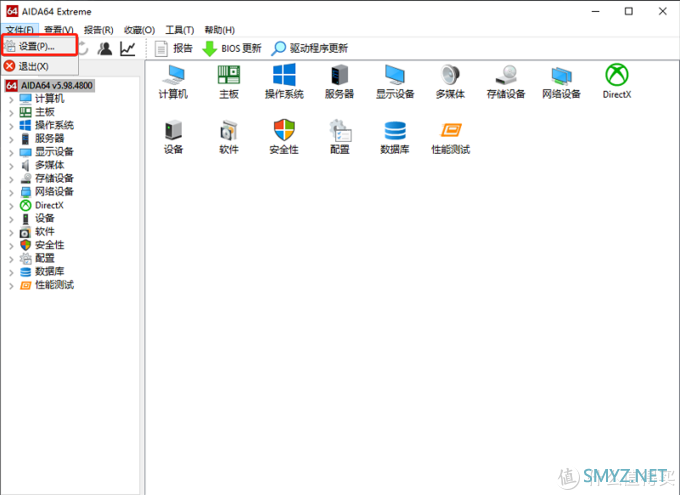Choose 设置(P)... from the File menu

coord(39,46)
